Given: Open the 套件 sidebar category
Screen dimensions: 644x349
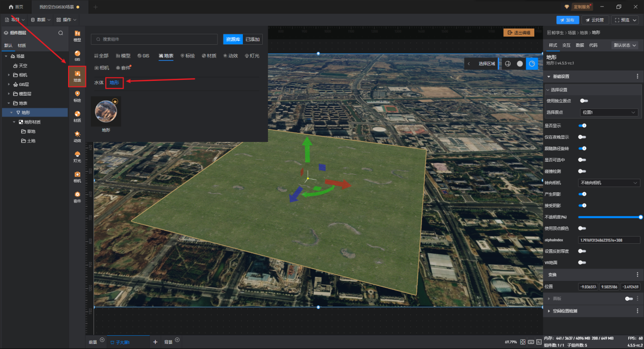Looking at the screenshot, I should click(x=77, y=196).
